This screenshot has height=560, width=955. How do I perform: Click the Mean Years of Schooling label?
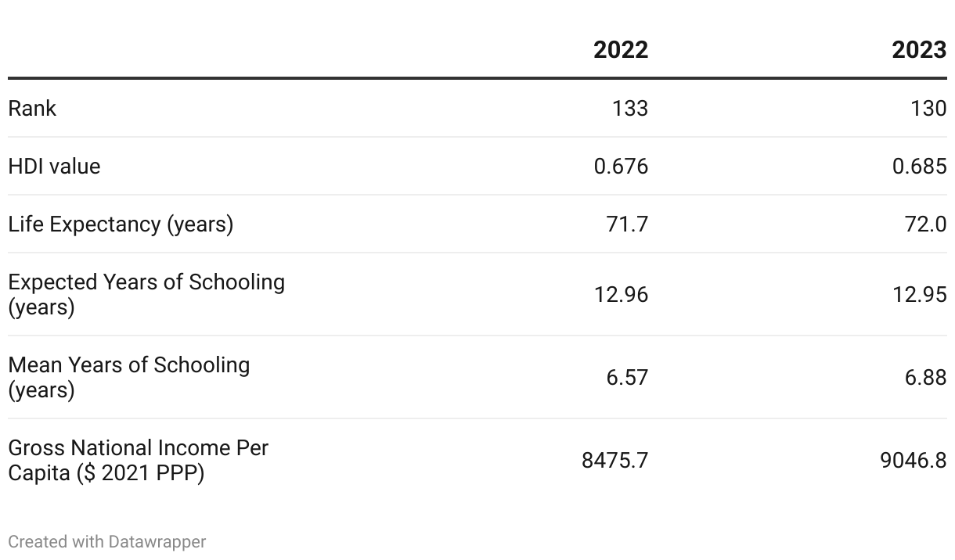[129, 377]
